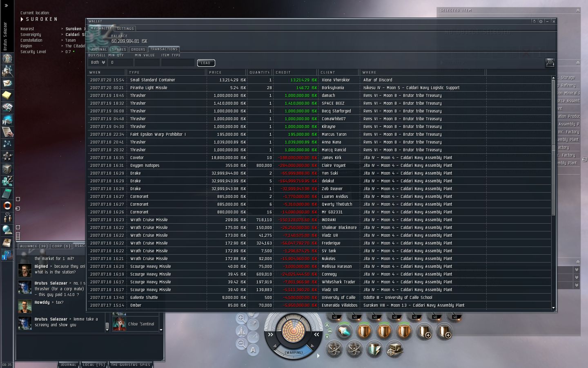
Task: Select the Covetor transaction row
Action: (319, 158)
